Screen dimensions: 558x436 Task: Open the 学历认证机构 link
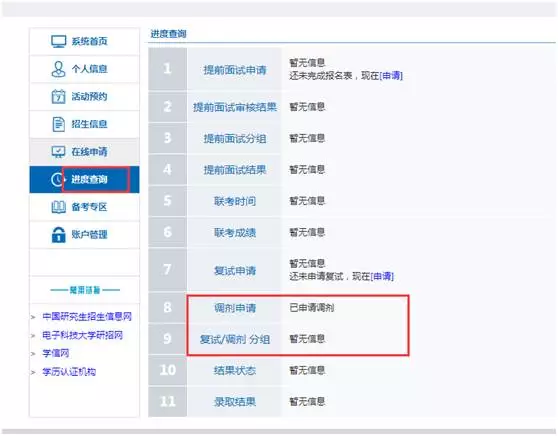click(x=69, y=372)
